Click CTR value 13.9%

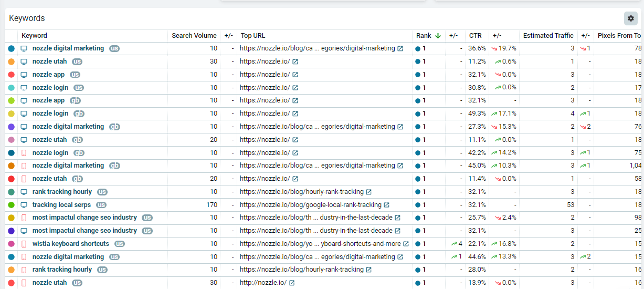click(x=477, y=283)
